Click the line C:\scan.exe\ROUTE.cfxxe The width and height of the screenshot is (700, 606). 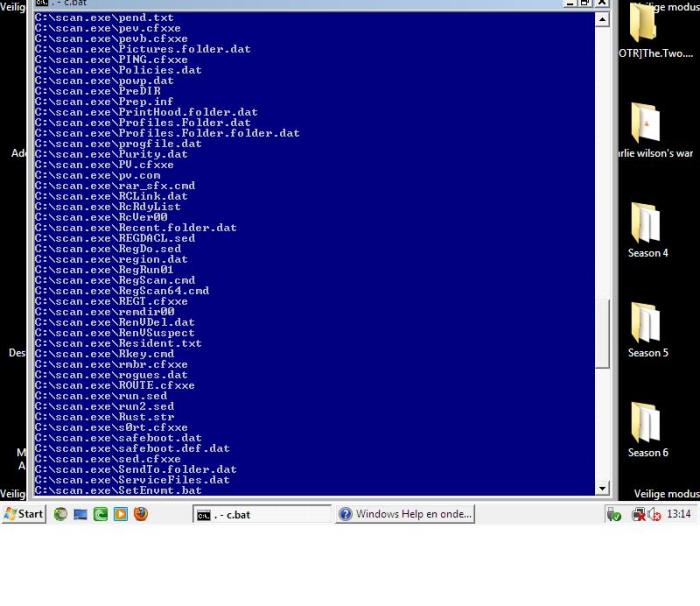coord(115,385)
